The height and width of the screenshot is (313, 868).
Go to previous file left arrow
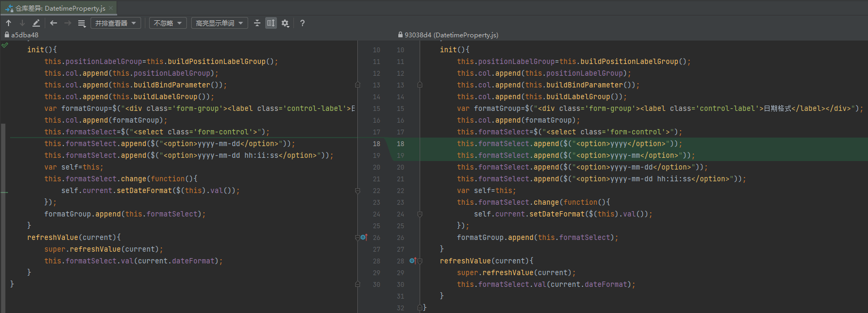pos(53,23)
